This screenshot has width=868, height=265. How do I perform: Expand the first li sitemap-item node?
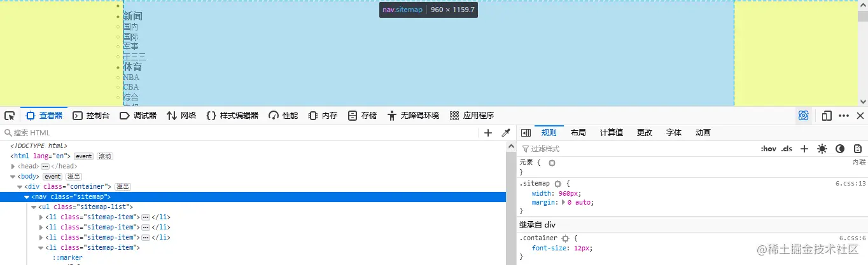[x=41, y=217]
